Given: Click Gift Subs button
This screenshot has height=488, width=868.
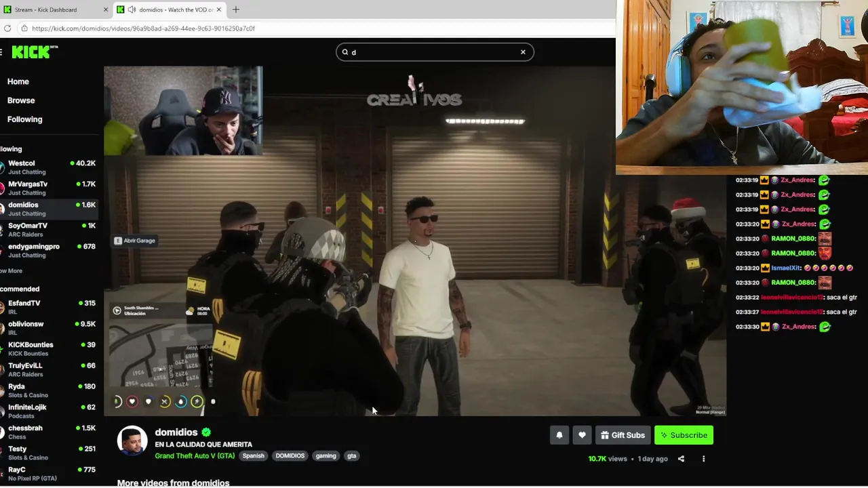Looking at the screenshot, I should pos(623,435).
